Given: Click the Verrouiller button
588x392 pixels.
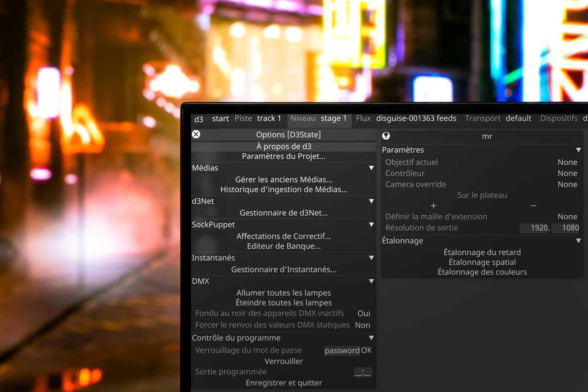Looking at the screenshot, I should click(284, 361).
